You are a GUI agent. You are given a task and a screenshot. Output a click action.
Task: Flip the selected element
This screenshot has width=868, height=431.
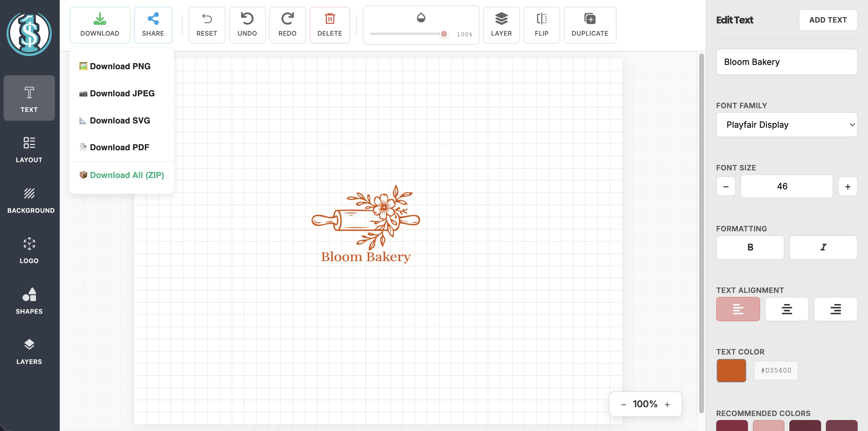tap(542, 25)
